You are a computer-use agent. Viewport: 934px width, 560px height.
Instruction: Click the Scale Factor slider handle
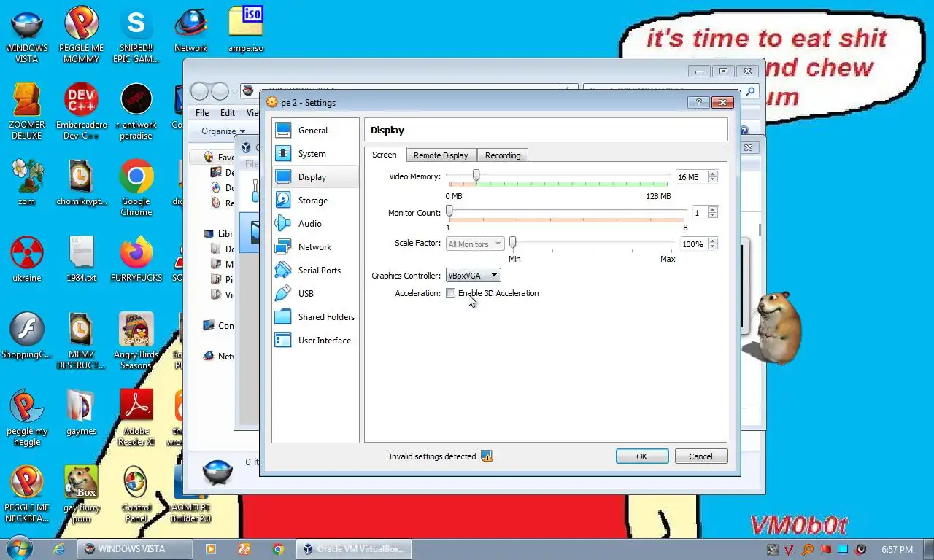pyautogui.click(x=513, y=243)
